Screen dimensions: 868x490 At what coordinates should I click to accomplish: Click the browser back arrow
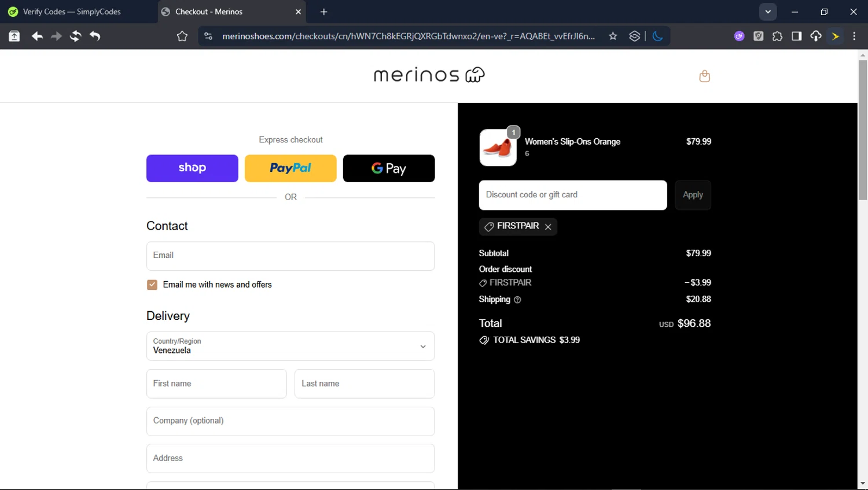37,36
